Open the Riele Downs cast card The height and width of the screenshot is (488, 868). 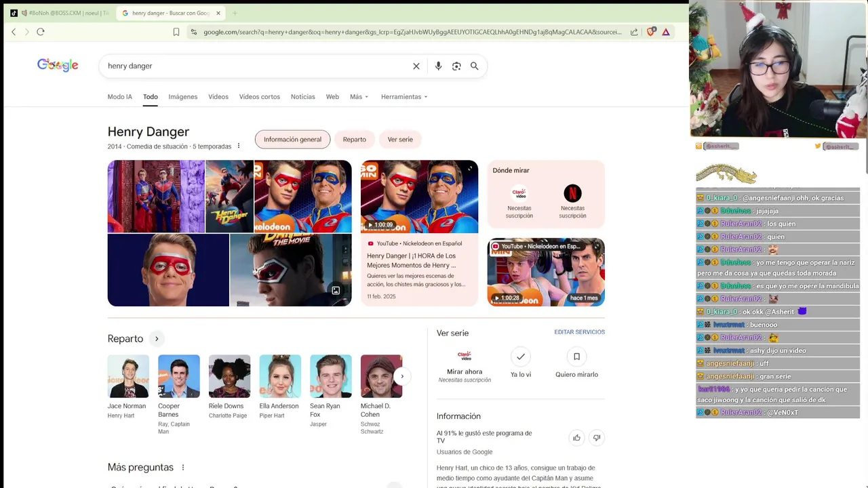tap(229, 387)
